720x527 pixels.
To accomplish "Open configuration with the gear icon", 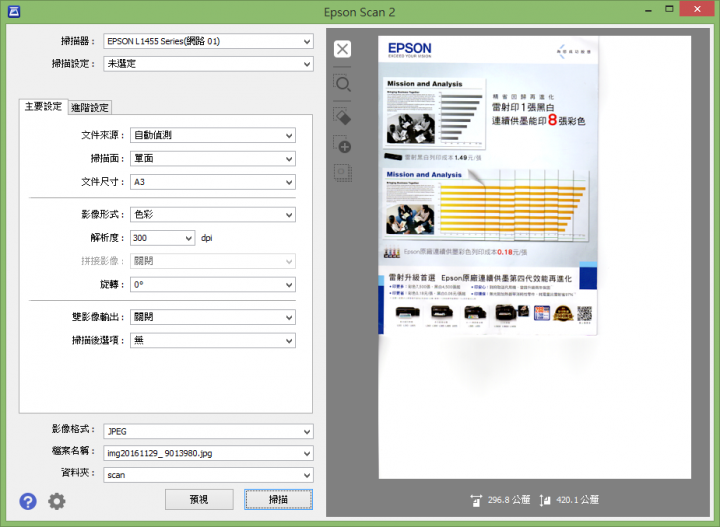I will click(x=56, y=501).
